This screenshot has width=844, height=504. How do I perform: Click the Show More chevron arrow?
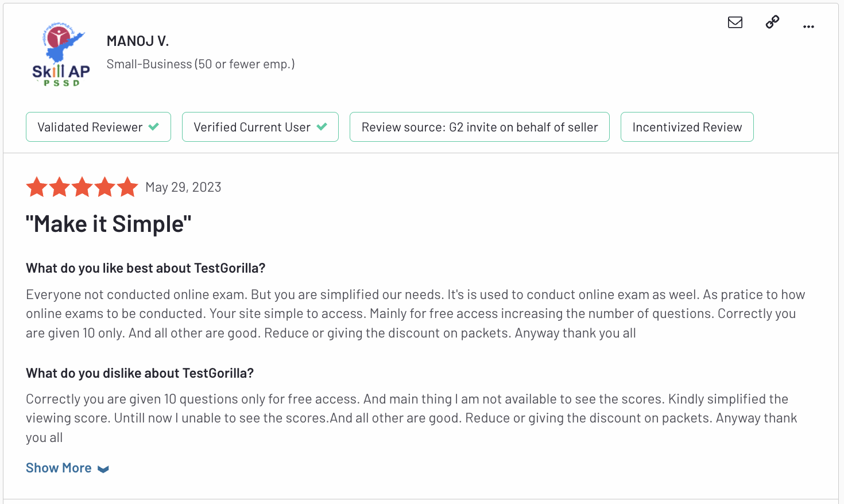(103, 469)
